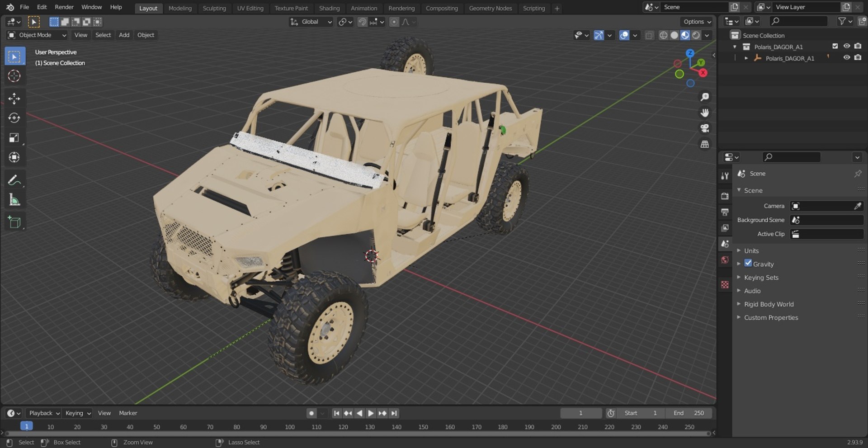The height and width of the screenshot is (448, 868).
Task: Toggle auto keying record button
Action: [x=311, y=413]
